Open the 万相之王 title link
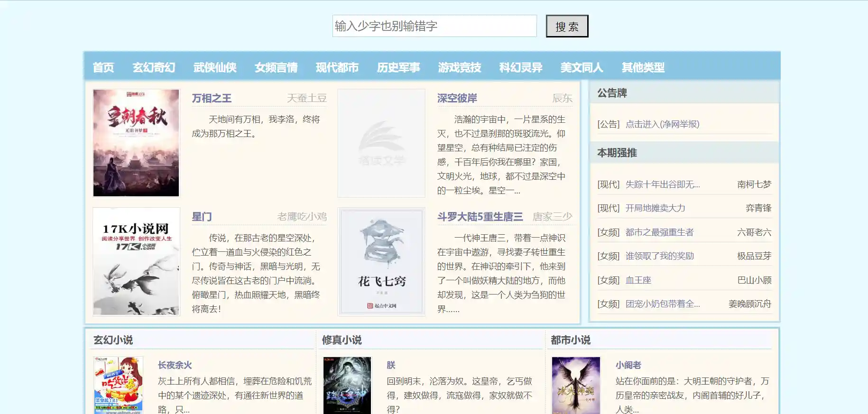Screen dimensions: 868x414 tap(212, 98)
